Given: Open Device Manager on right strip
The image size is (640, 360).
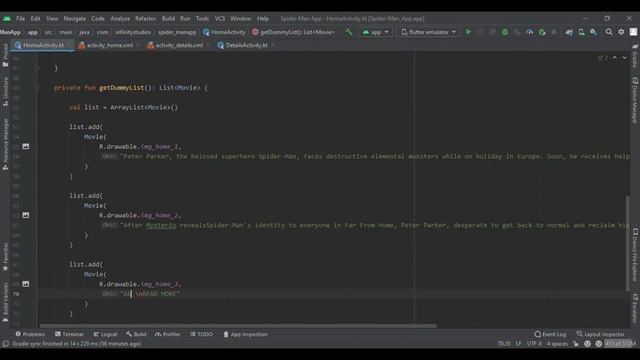Looking at the screenshot, I should 635,100.
